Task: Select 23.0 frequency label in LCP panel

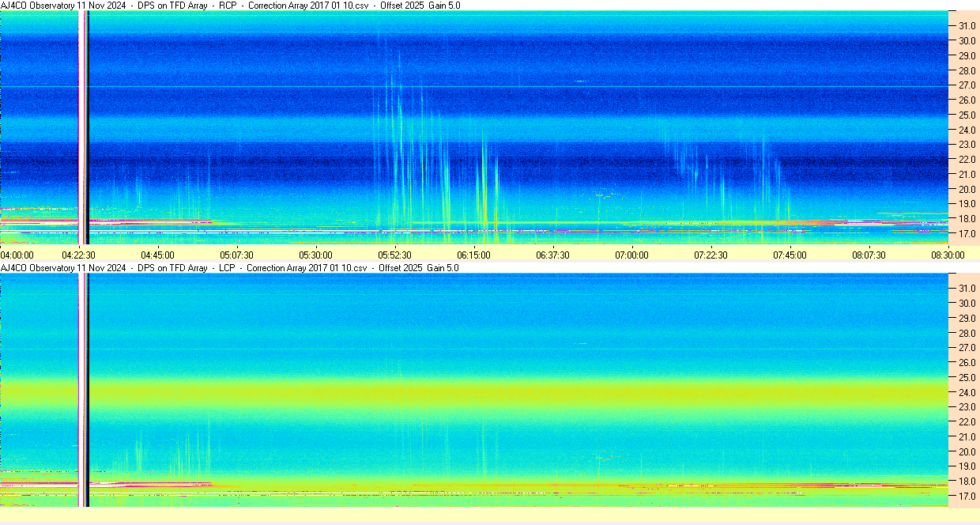Action: [x=967, y=407]
